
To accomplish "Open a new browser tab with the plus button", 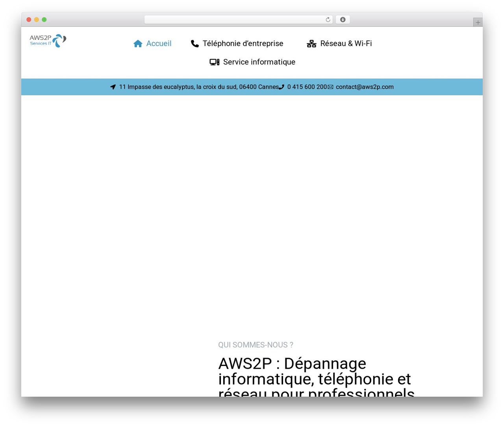I will 478,22.
